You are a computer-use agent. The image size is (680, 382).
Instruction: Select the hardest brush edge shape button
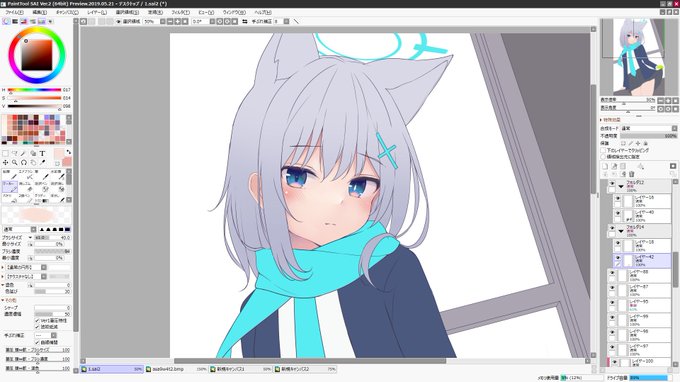point(67,229)
